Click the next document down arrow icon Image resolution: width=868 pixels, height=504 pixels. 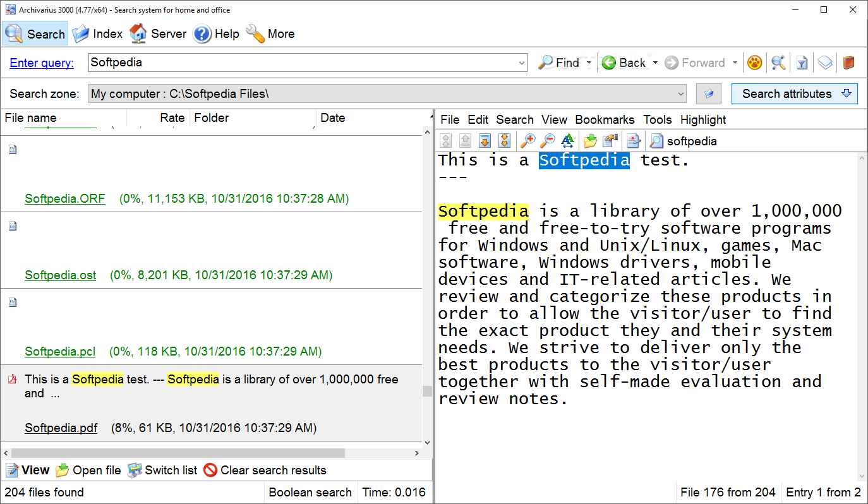[x=485, y=141]
